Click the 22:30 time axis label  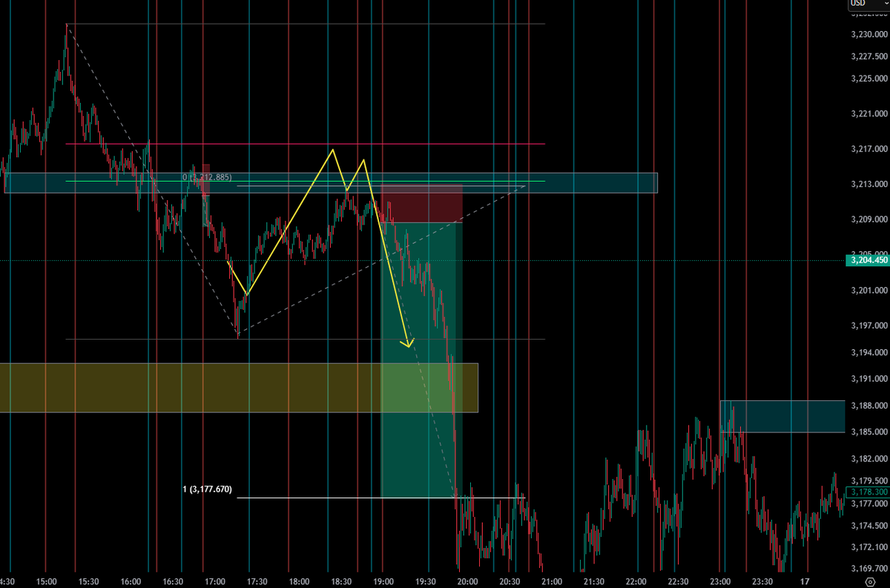pos(679,581)
